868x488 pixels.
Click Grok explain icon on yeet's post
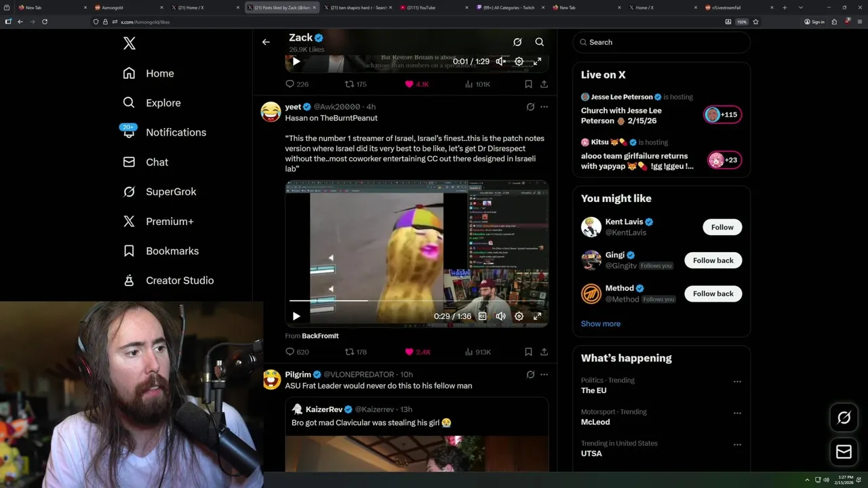point(530,106)
